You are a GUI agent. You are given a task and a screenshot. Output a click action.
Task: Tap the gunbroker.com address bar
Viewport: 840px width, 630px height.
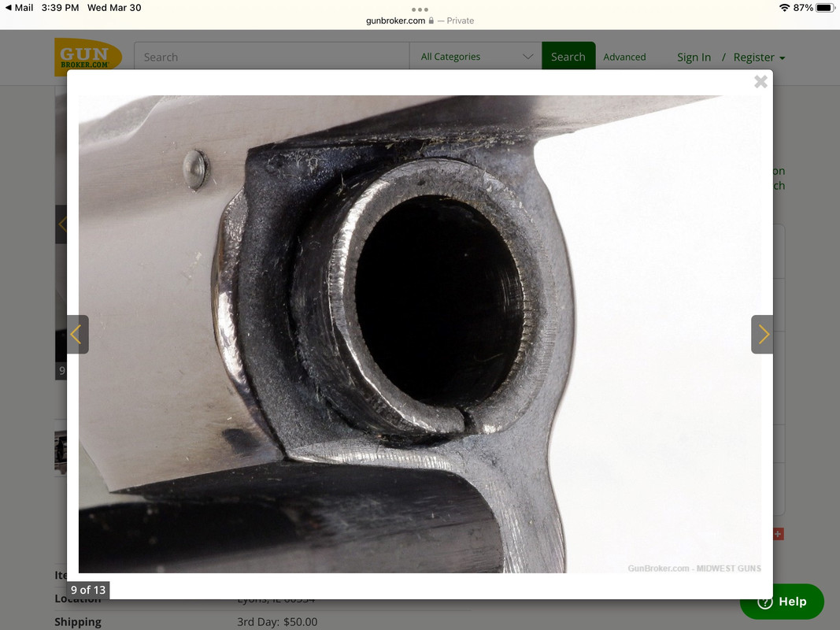pyautogui.click(x=420, y=20)
